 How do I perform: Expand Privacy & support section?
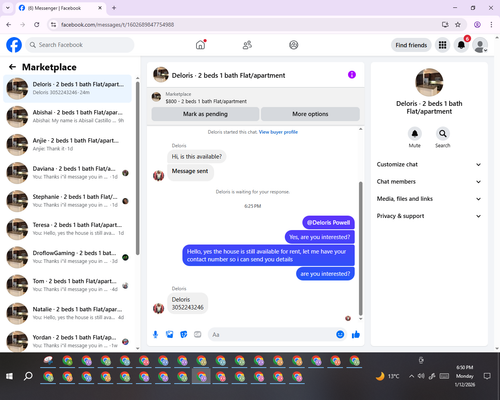(x=429, y=216)
